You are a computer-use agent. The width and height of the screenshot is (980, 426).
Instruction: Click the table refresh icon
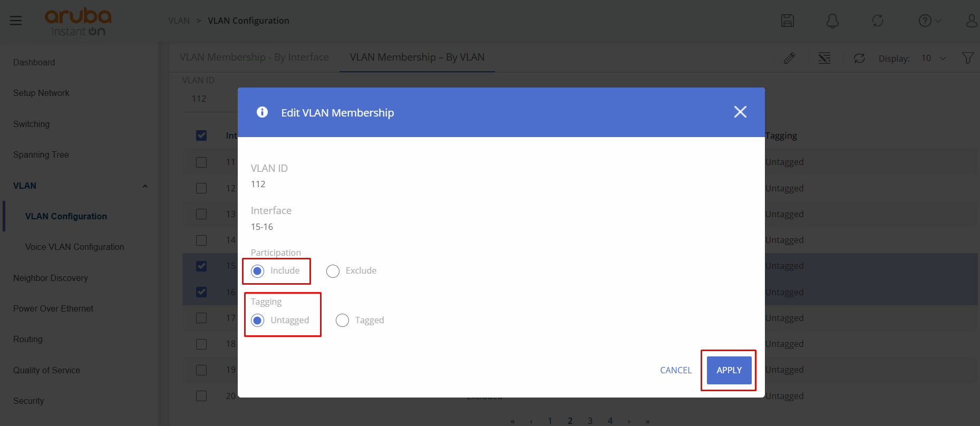[x=859, y=58]
